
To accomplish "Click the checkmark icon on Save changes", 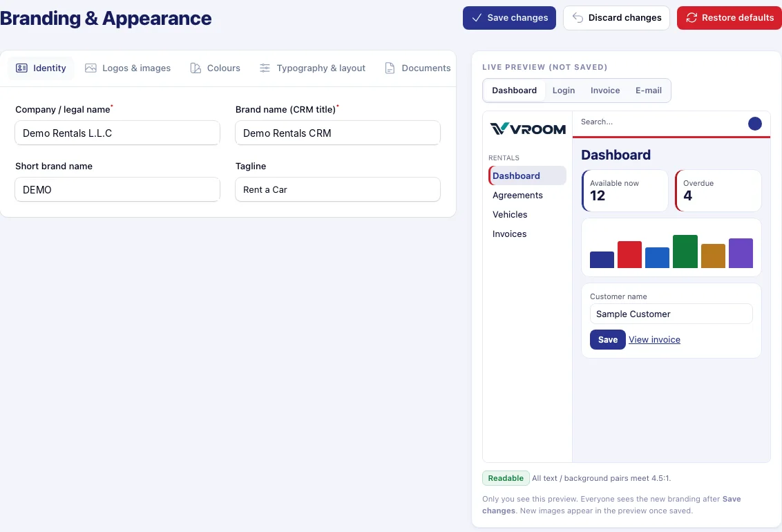I will (x=477, y=17).
